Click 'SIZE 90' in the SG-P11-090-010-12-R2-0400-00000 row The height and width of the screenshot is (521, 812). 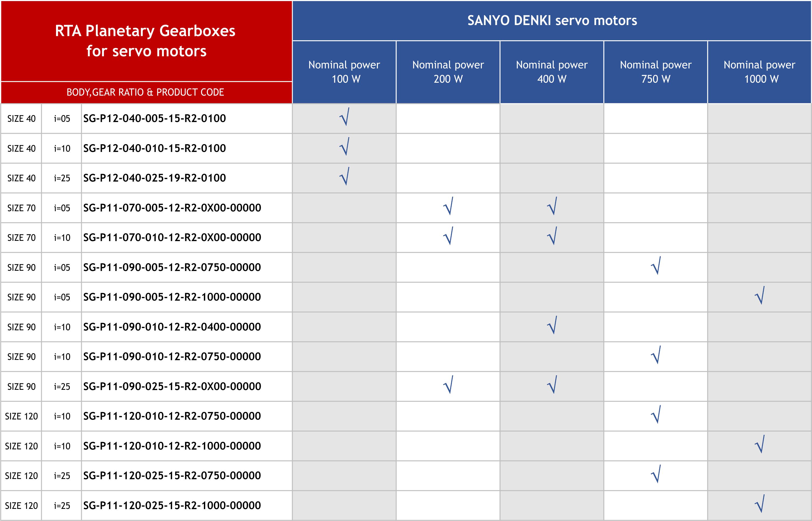coord(21,327)
